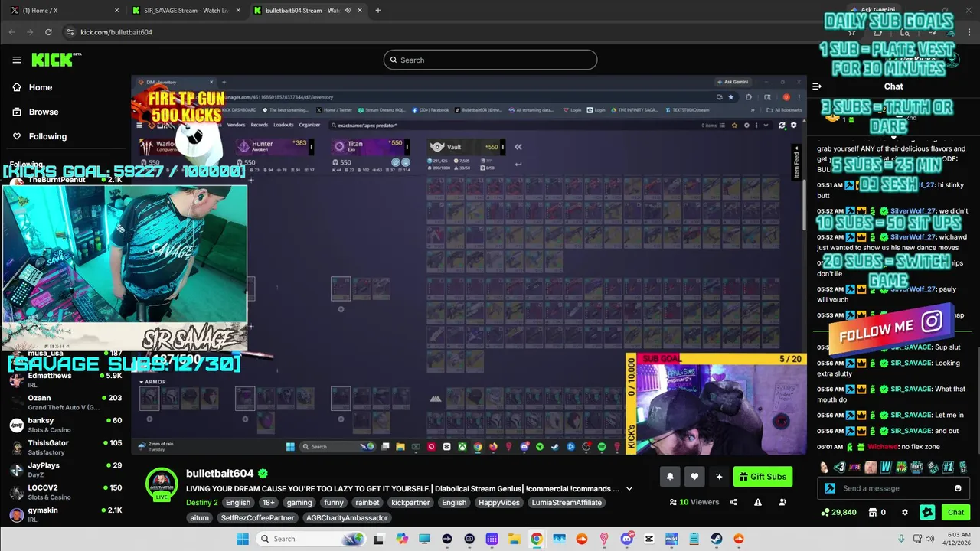The width and height of the screenshot is (980, 551).
Task: Toggle notification bell for bulletbait604
Action: click(x=670, y=477)
